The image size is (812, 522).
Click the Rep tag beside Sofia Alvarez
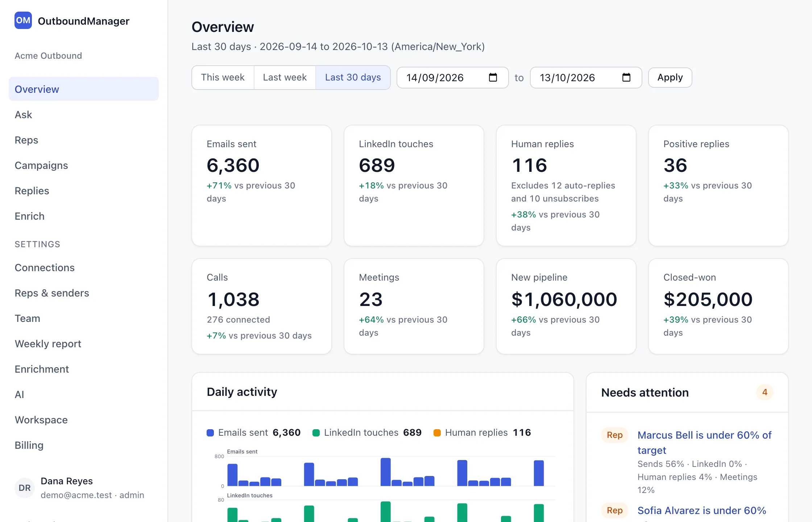(614, 510)
